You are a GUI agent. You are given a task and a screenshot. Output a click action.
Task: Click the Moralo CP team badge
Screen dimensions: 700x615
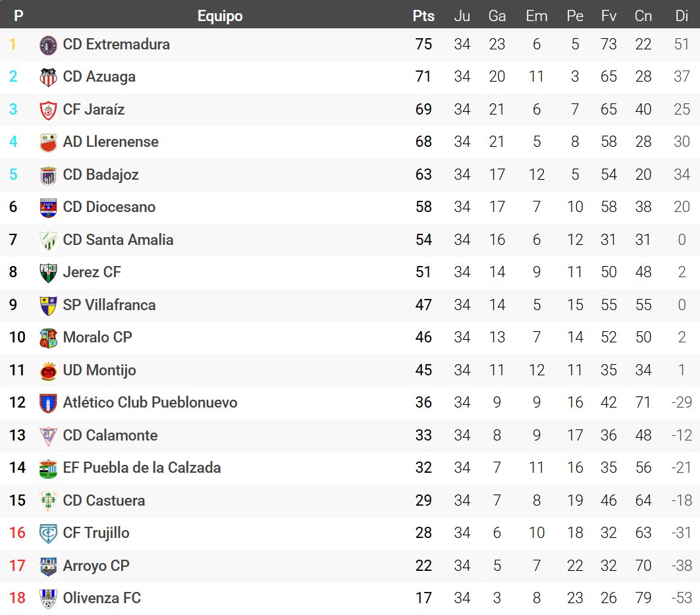[49, 338]
